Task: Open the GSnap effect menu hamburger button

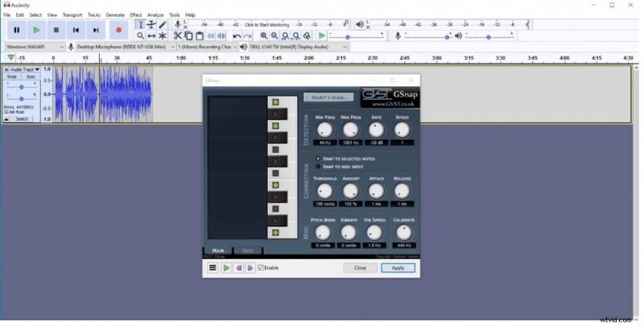Action: pyautogui.click(x=213, y=268)
